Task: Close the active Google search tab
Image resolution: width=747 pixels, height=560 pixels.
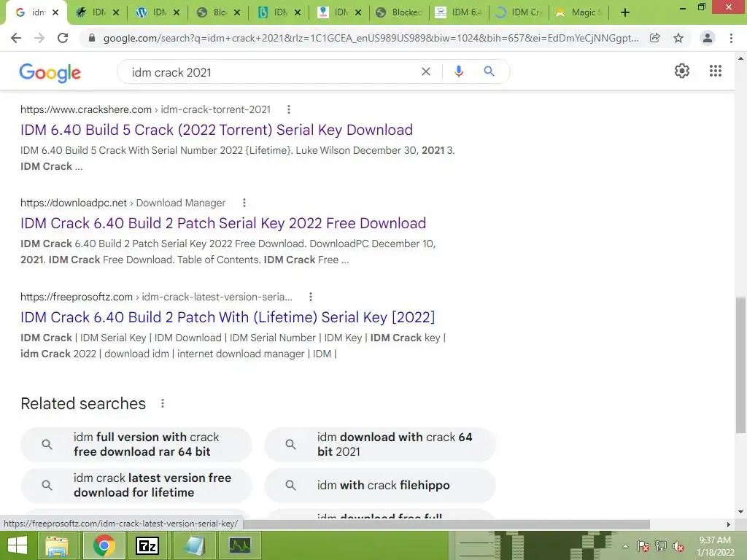Action: (x=55, y=12)
